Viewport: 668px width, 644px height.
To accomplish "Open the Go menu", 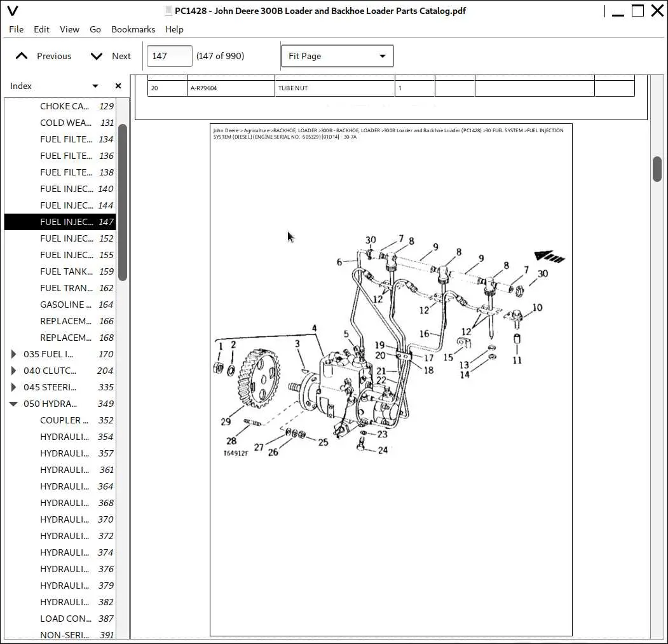I will [x=95, y=29].
